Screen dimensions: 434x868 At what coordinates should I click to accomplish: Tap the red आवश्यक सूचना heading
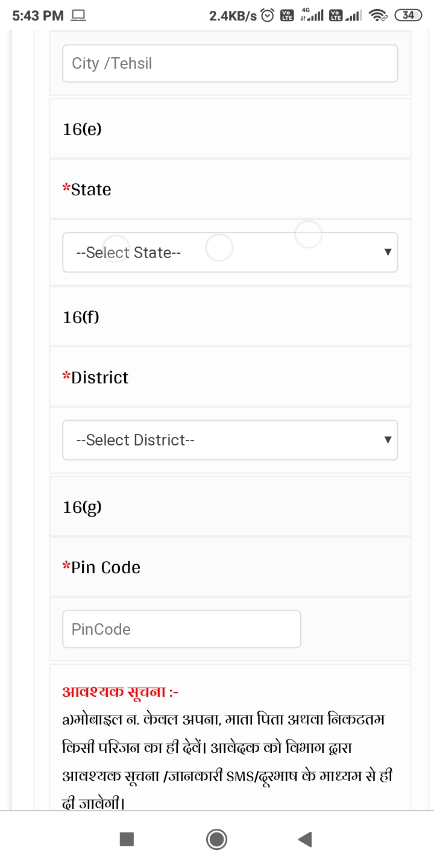[121, 692]
